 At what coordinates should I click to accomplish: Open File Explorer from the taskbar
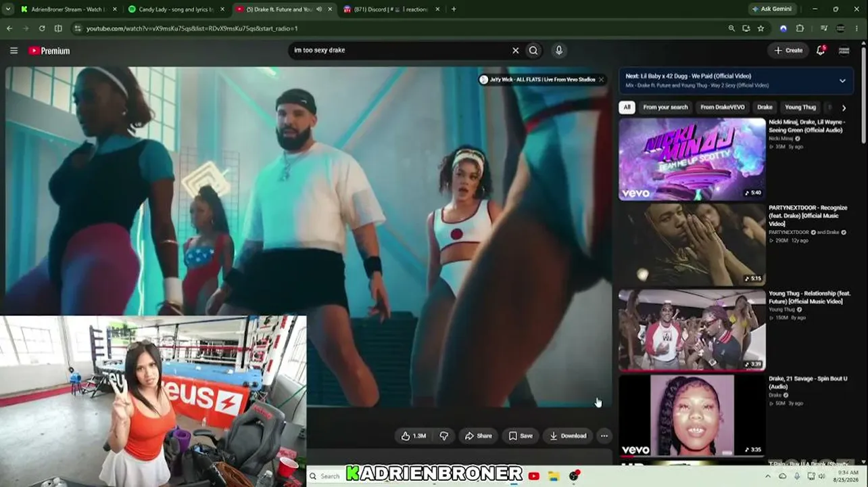(554, 476)
